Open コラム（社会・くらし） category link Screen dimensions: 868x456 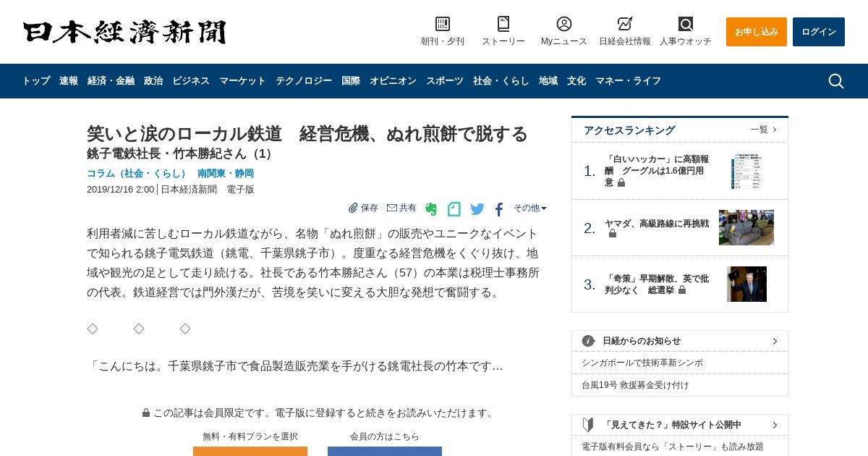tap(137, 174)
